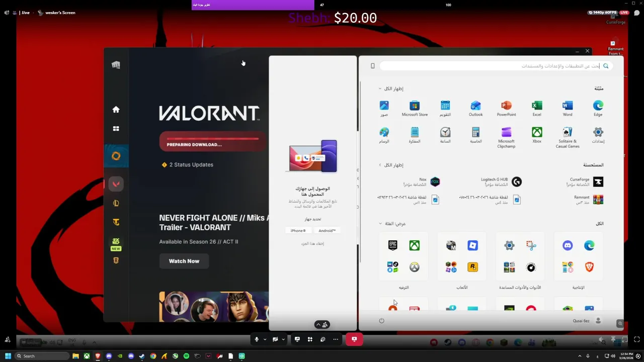
Task: Open more options ellipsis in stream toolbar
Action: pyautogui.click(x=336, y=339)
